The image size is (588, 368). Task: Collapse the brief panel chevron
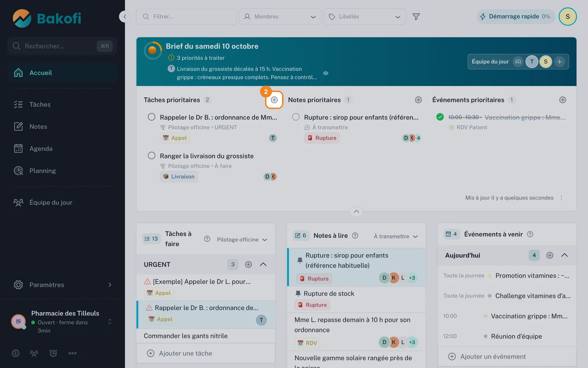356,212
